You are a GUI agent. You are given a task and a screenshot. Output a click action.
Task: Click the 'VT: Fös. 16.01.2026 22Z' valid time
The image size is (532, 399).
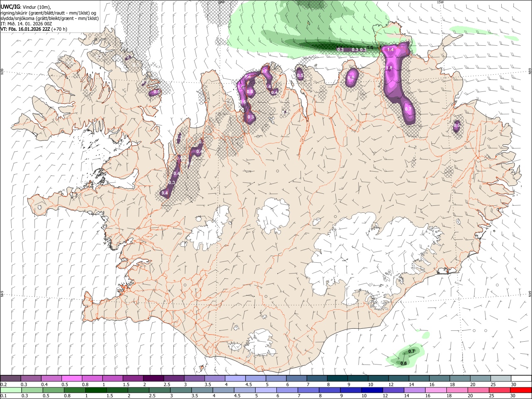tap(25, 29)
